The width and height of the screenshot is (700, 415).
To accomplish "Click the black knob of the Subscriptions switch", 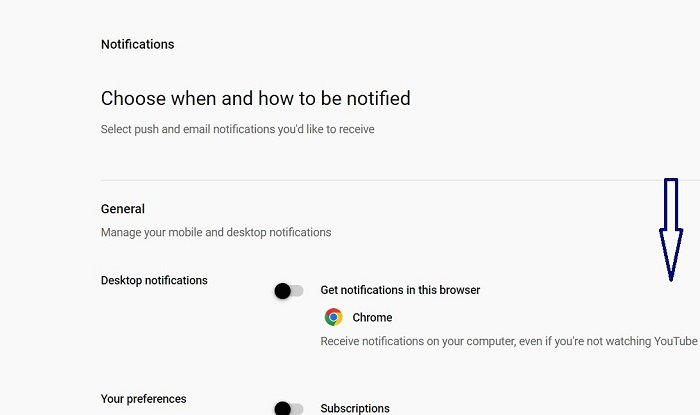I will point(283,408).
